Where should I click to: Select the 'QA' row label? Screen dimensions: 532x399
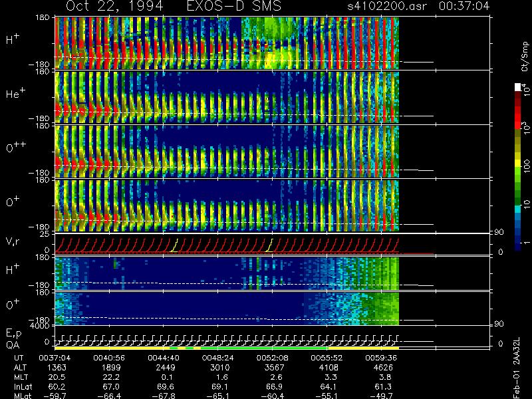click(x=13, y=345)
